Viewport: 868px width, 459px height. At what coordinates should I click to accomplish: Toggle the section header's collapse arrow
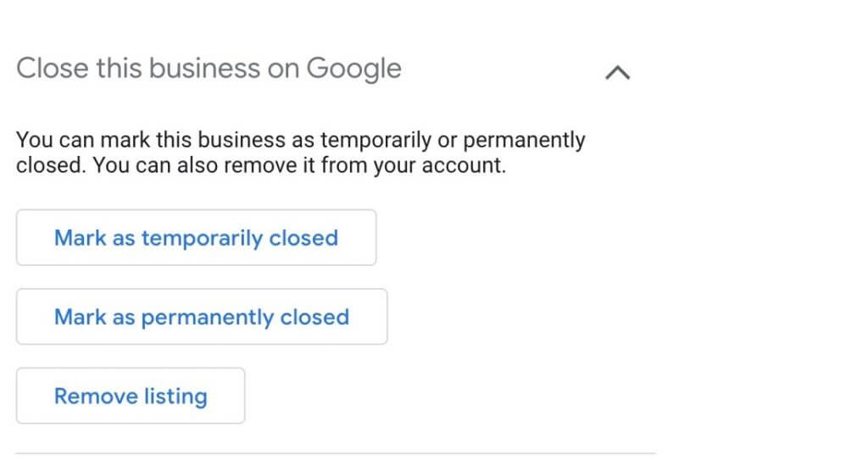pyautogui.click(x=618, y=74)
